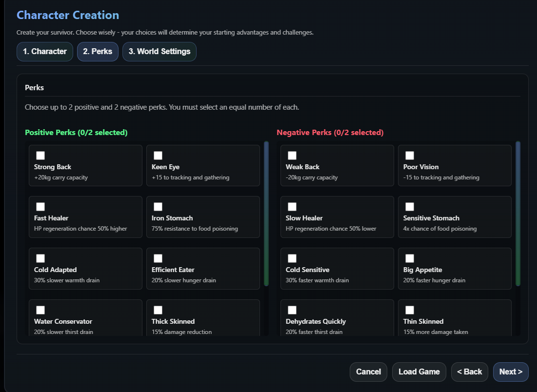Viewport: 537px width, 392px height.
Task: Enable the Strong Back perk checkbox
Action: (40, 156)
